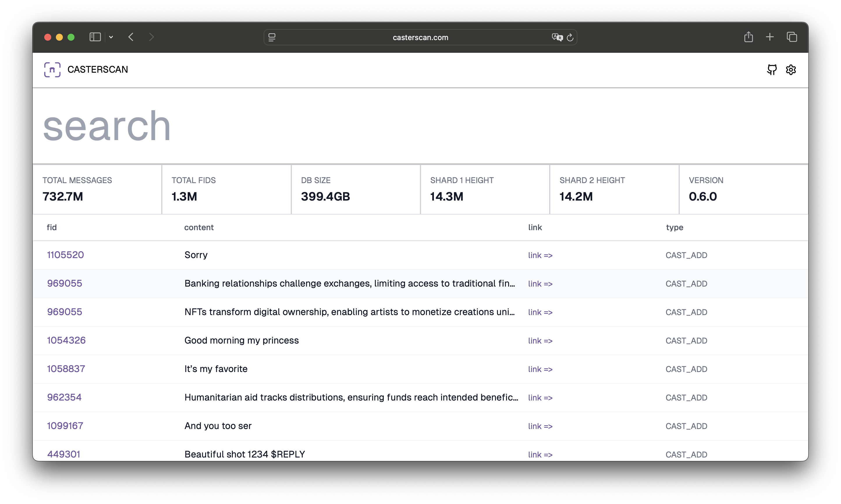Go back using the back arrow
841x504 pixels.
click(x=131, y=37)
